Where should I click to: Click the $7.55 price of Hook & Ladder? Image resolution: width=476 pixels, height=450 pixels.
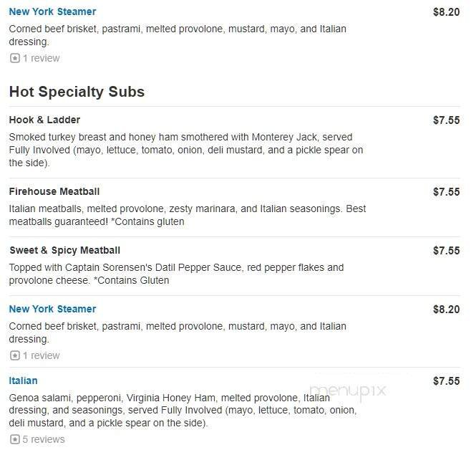point(446,120)
